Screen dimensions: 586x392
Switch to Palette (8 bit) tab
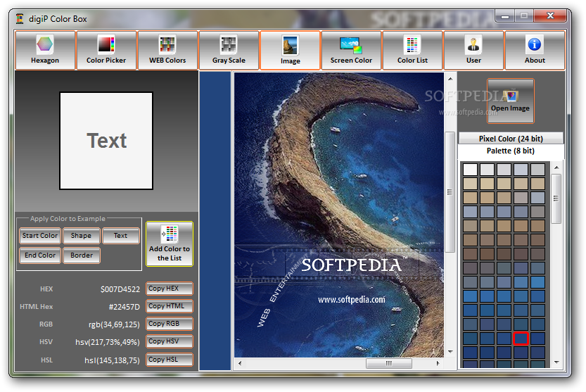511,151
